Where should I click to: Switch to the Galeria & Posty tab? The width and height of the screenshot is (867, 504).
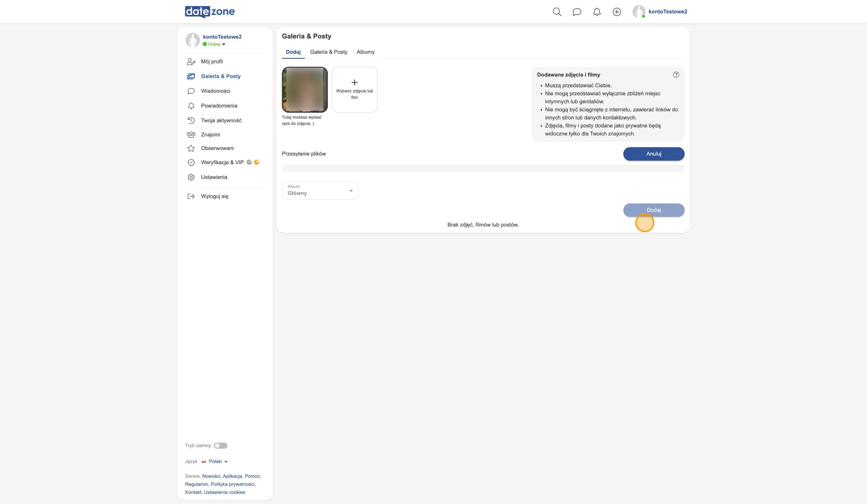tap(329, 52)
